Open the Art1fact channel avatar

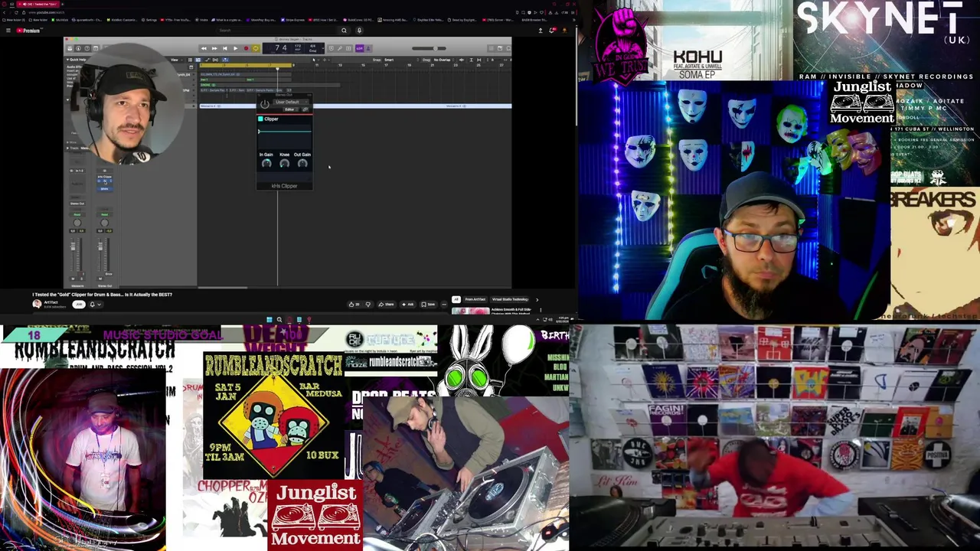(37, 304)
